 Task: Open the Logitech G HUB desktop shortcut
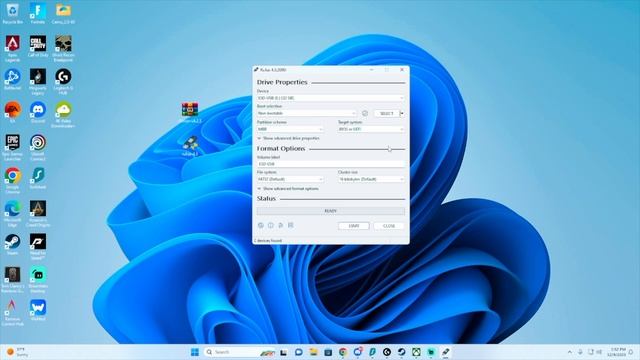(63, 82)
